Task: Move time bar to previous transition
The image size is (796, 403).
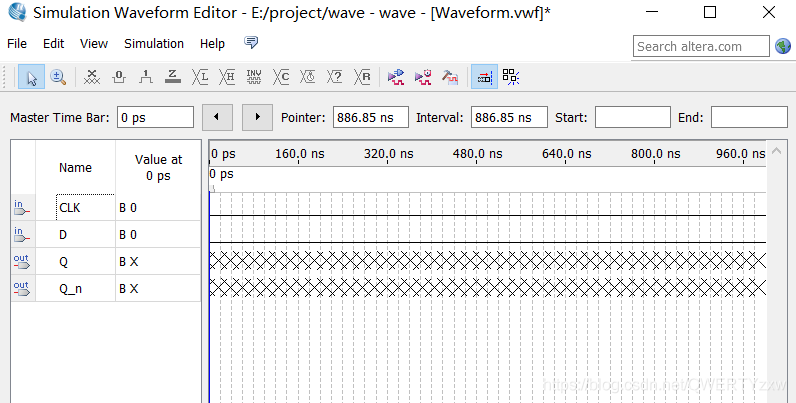Action: (217, 117)
